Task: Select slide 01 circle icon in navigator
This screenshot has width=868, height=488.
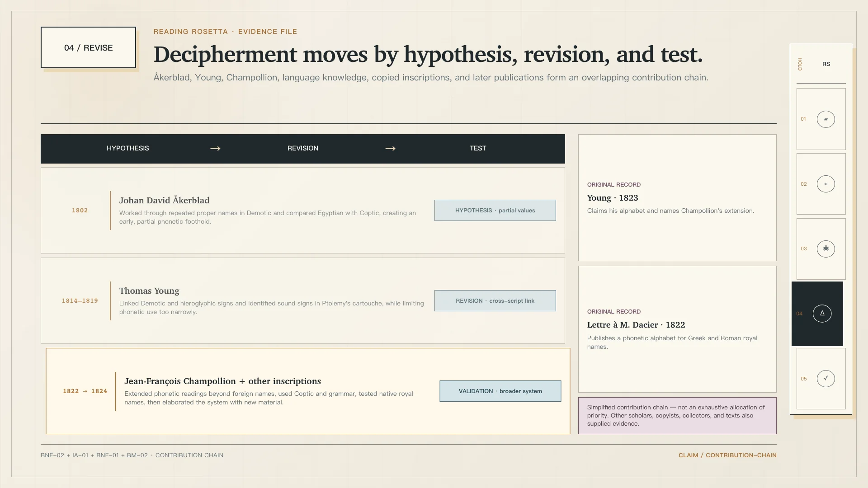Action: [x=826, y=119]
